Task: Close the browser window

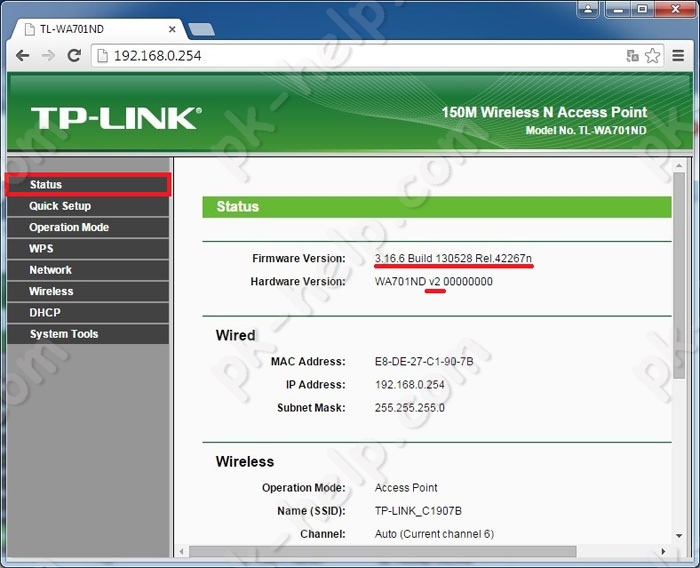Action: (x=675, y=9)
